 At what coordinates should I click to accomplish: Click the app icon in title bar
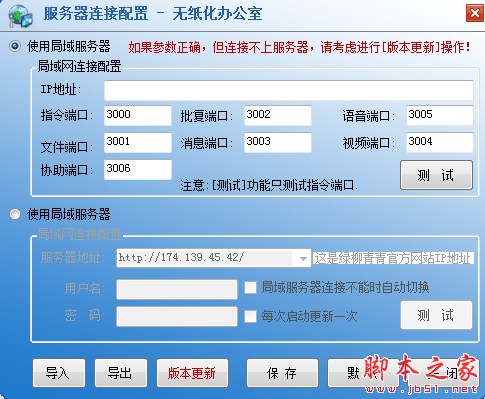click(21, 16)
